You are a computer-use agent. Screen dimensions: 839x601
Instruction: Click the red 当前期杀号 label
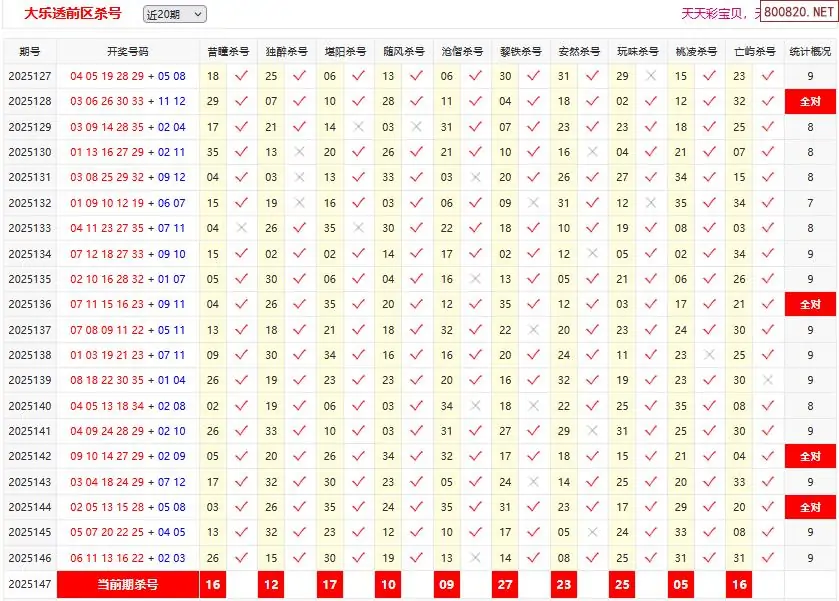[x=128, y=584]
